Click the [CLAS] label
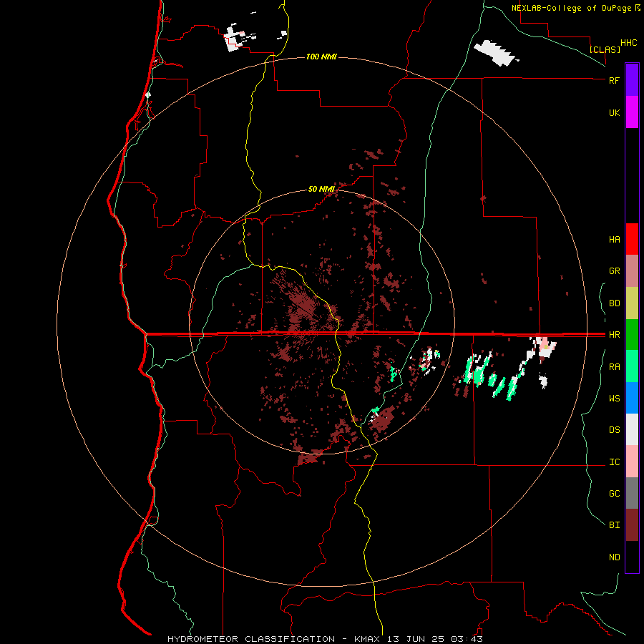 (605, 49)
